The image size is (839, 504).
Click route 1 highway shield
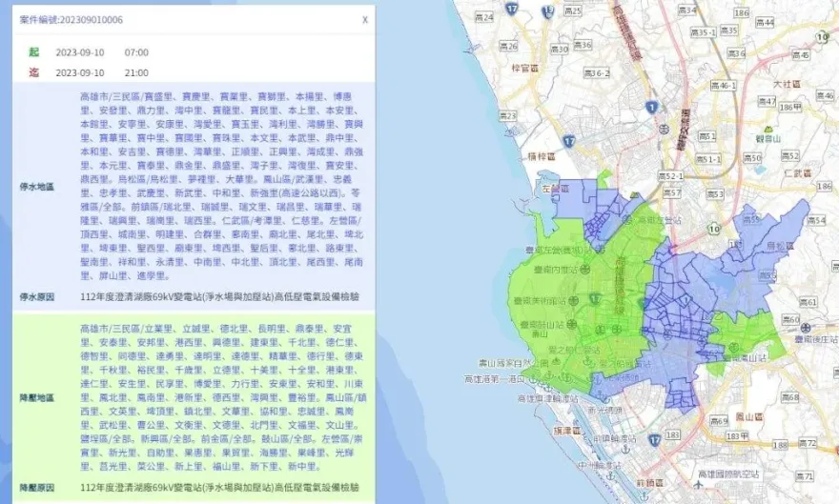(x=651, y=108)
